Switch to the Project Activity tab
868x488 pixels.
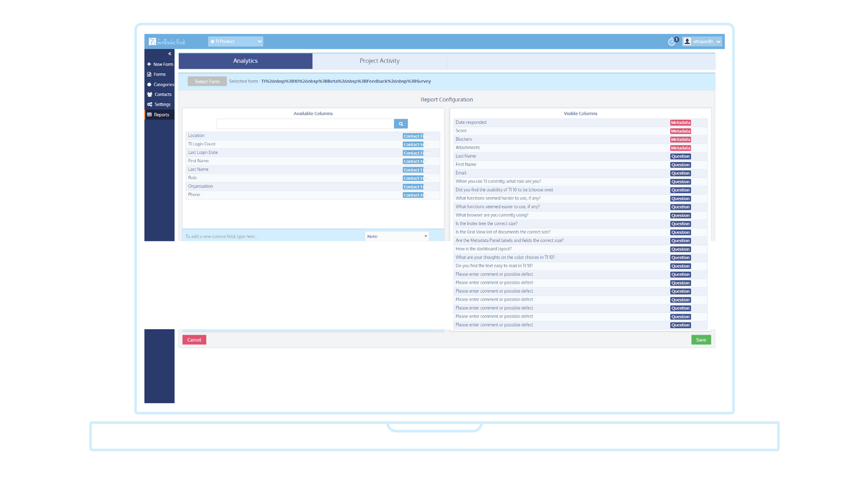tap(379, 61)
